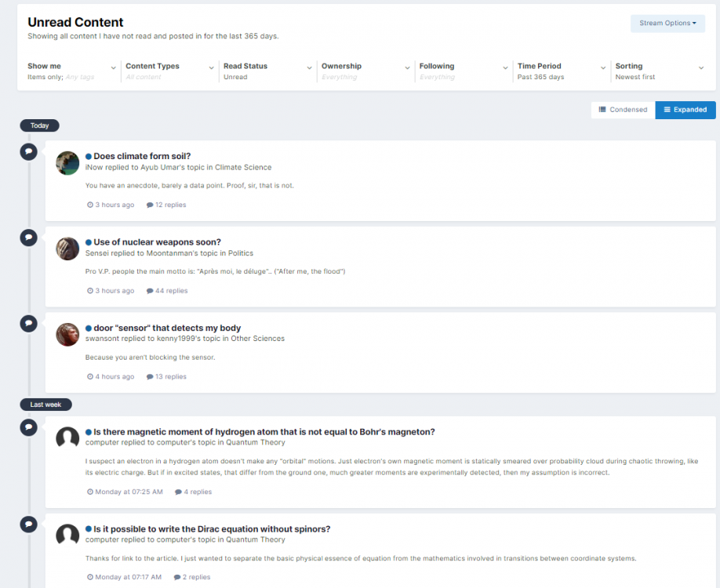This screenshot has width=720, height=588.
Task: Select the Expanded view option
Action: tap(684, 110)
